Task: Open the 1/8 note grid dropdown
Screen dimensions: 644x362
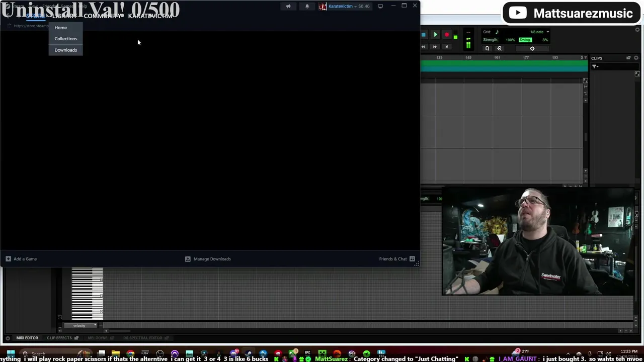Action: [539, 32]
